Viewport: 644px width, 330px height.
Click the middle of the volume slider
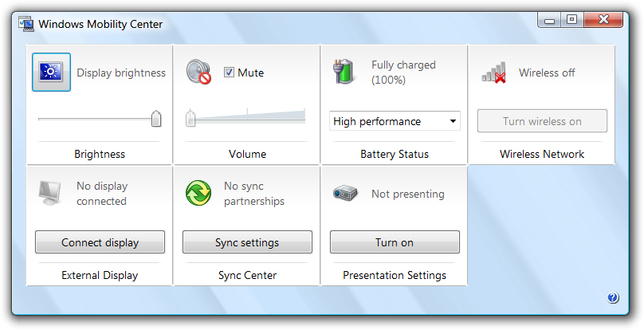(247, 118)
